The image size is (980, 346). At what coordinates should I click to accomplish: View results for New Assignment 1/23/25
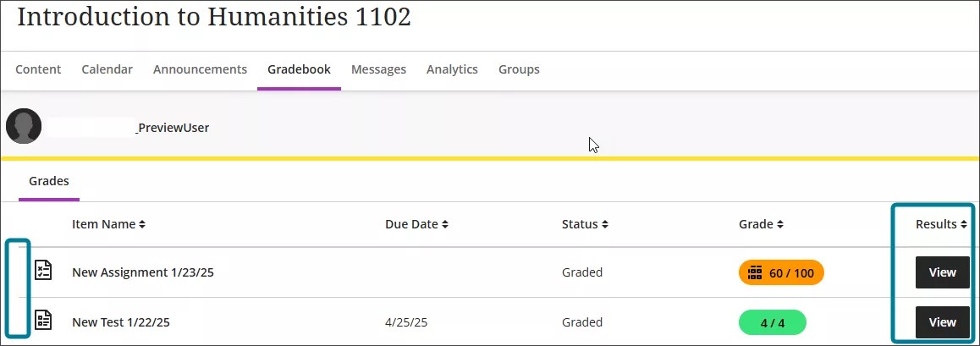[942, 272]
